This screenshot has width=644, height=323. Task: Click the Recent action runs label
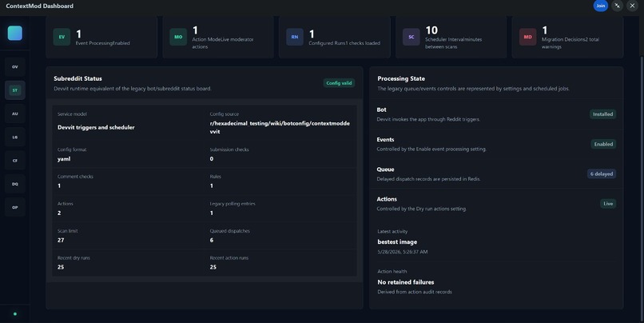click(x=229, y=258)
